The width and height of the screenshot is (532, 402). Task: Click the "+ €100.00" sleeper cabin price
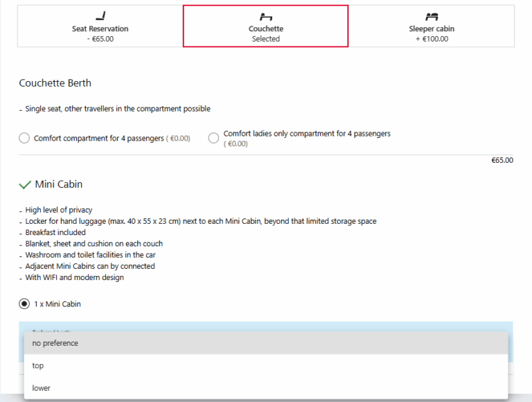pos(432,39)
